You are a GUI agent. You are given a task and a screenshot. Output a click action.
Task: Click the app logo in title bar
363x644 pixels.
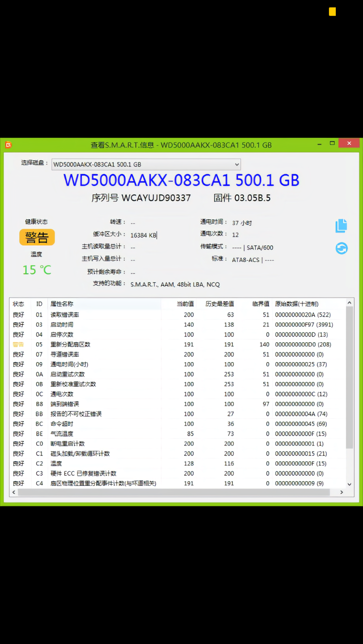pyautogui.click(x=8, y=145)
